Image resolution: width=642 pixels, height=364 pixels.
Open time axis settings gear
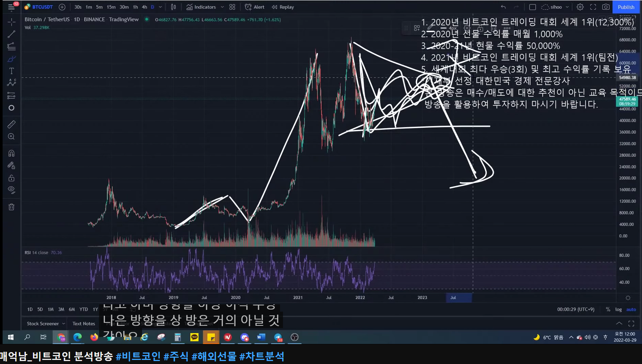[628, 298]
